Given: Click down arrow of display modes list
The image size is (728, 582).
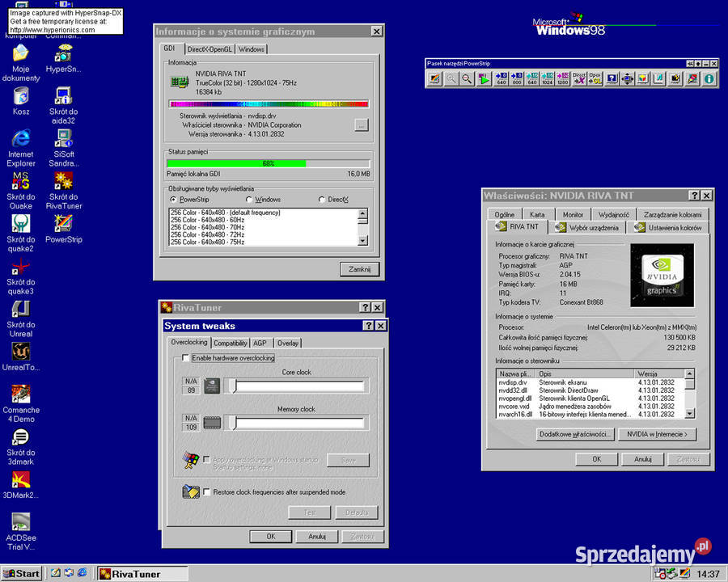Looking at the screenshot, I should (x=363, y=240).
